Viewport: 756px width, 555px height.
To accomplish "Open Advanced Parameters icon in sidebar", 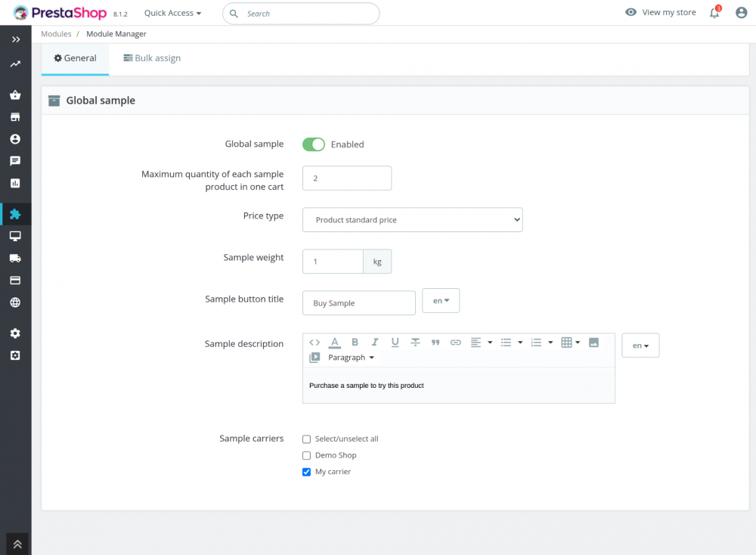I will [15, 355].
